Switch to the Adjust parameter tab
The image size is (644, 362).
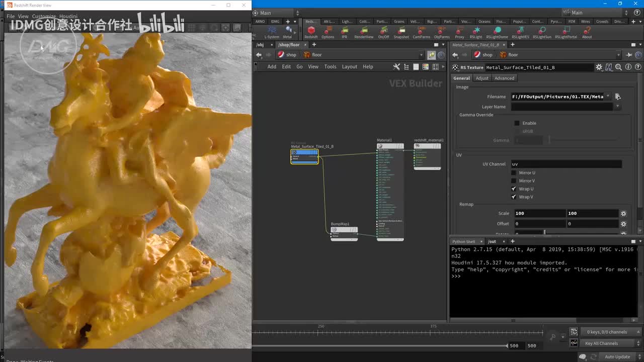[x=482, y=78]
